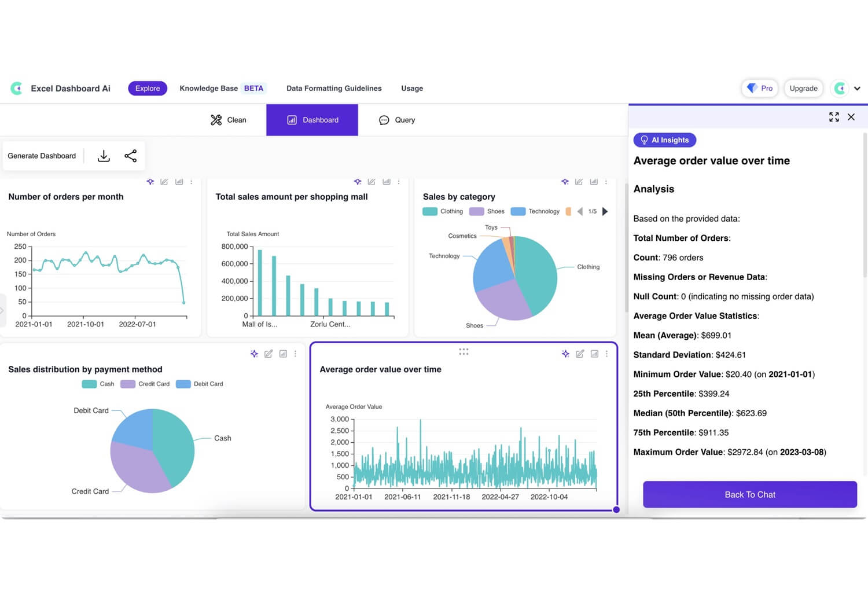868x595 pixels.
Task: Change chart type for Sales distribution by payment method
Action: pos(283,354)
